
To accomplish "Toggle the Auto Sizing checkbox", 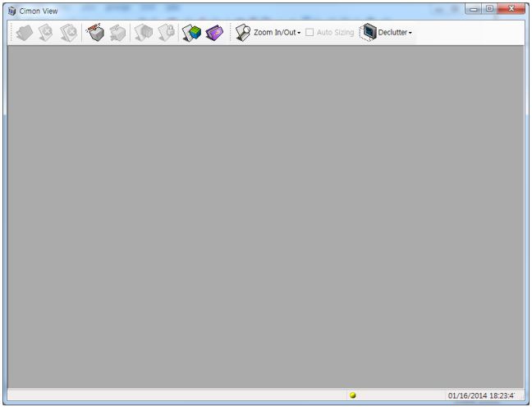I will (x=310, y=33).
